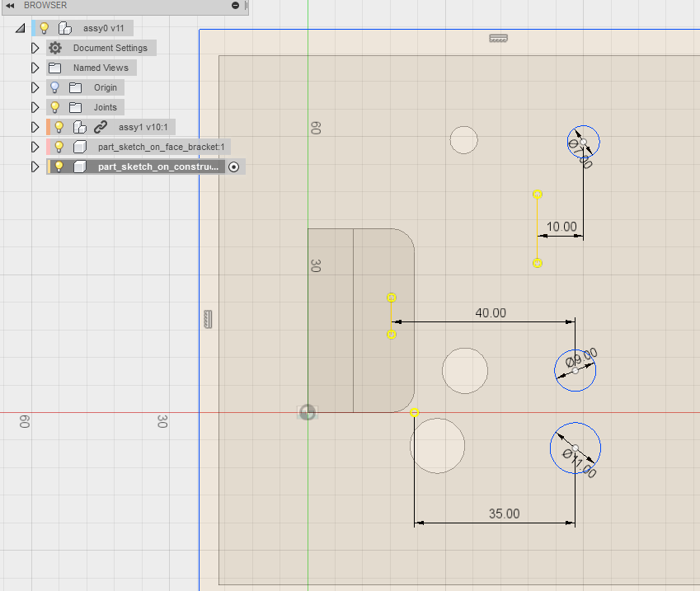Expand the Document Settings tree node
The height and width of the screenshot is (591, 700).
35,48
